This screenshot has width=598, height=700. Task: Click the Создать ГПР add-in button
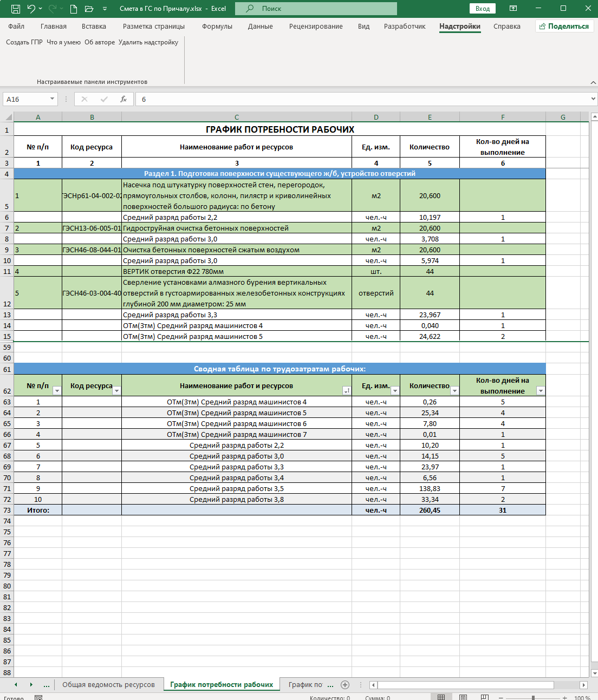(24, 42)
